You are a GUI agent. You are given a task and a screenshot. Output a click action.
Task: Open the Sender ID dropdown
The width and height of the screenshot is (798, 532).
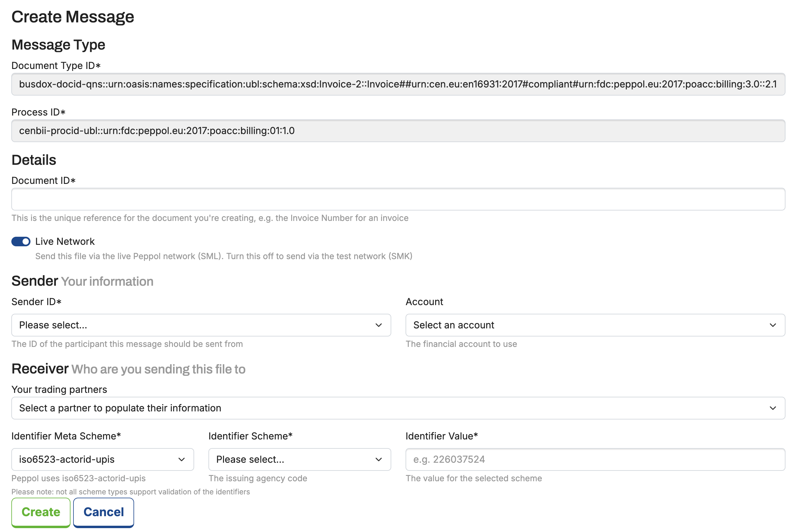click(201, 325)
